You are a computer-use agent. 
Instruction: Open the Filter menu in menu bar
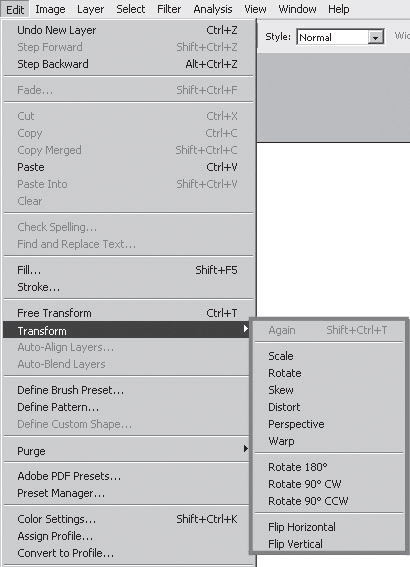(x=169, y=9)
